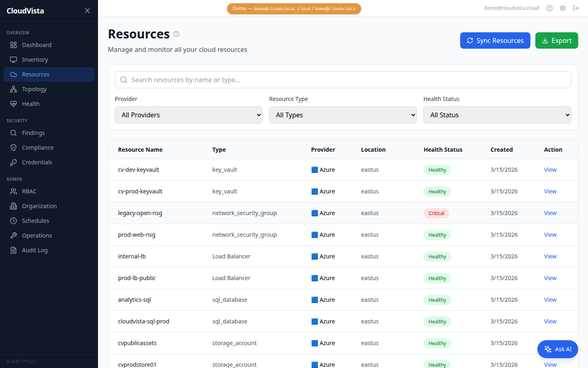This screenshot has width=588, height=368.
Task: Open the Credentials key icon
Action: tap(14, 162)
